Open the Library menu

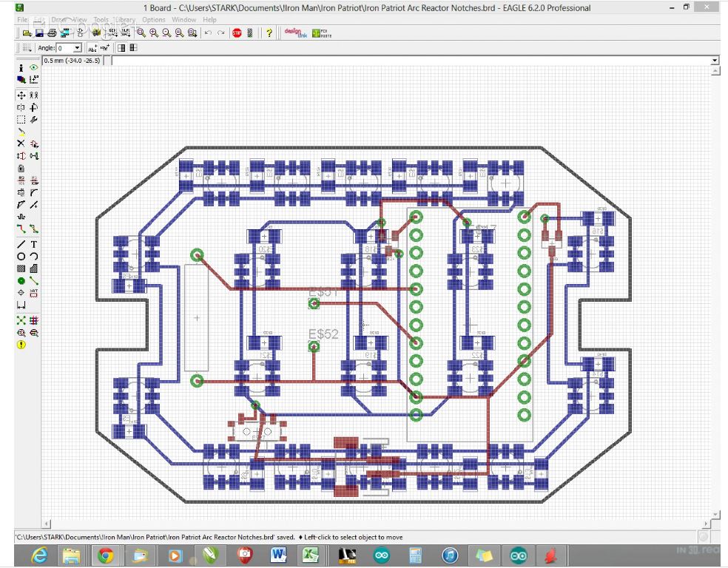tap(125, 19)
